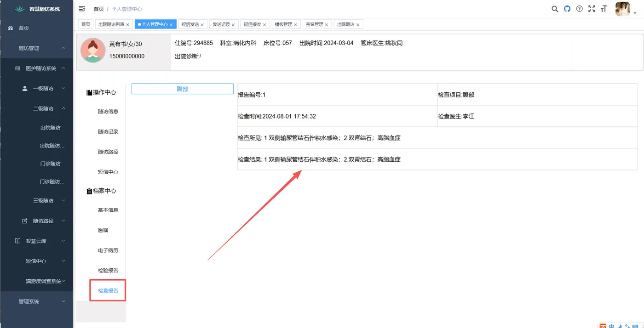The image size is (644, 328).
Task: Close the 模板管理 tab
Action: click(x=295, y=25)
